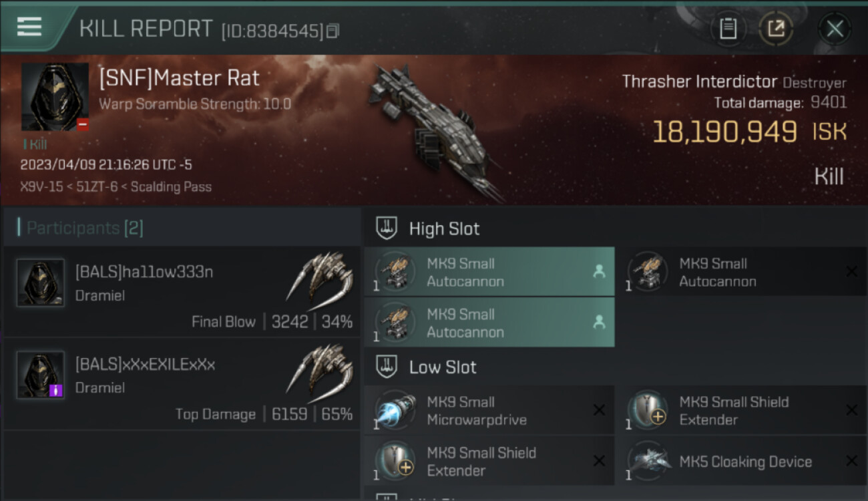Open the clipboard notes icon
This screenshot has height=501, width=868.
click(x=728, y=29)
